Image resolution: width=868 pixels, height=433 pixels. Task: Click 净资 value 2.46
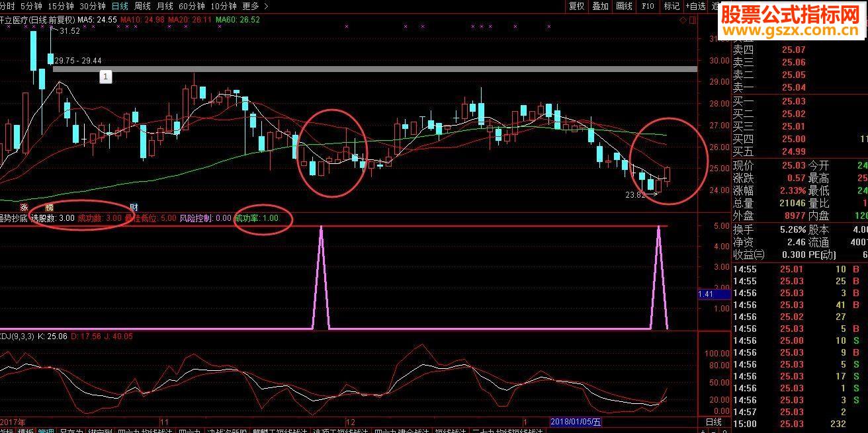796,243
